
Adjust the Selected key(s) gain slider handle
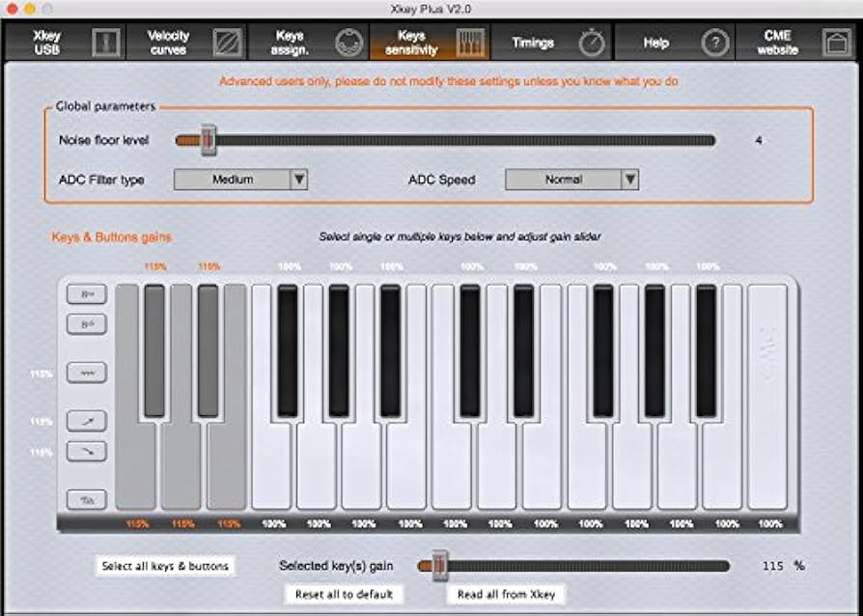coord(439,566)
